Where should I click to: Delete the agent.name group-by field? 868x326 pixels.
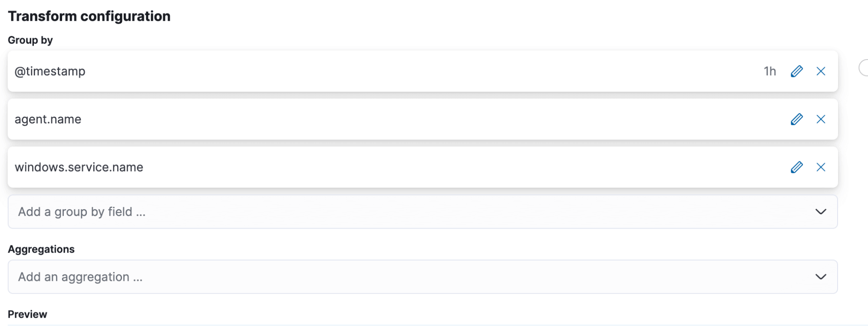[x=821, y=119]
